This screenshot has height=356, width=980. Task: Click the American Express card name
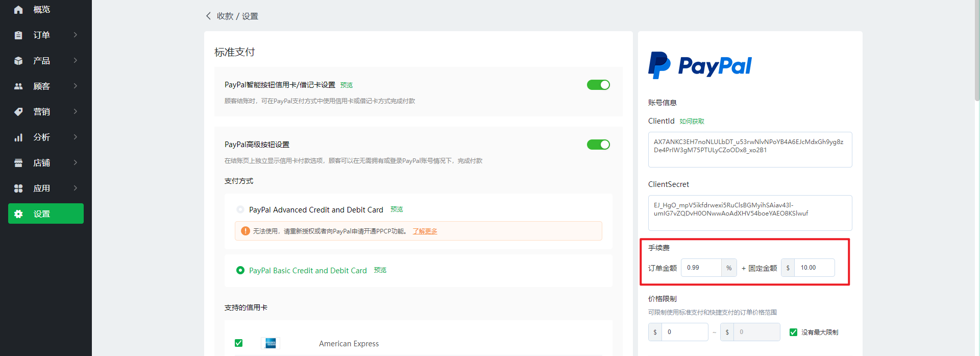(x=349, y=344)
